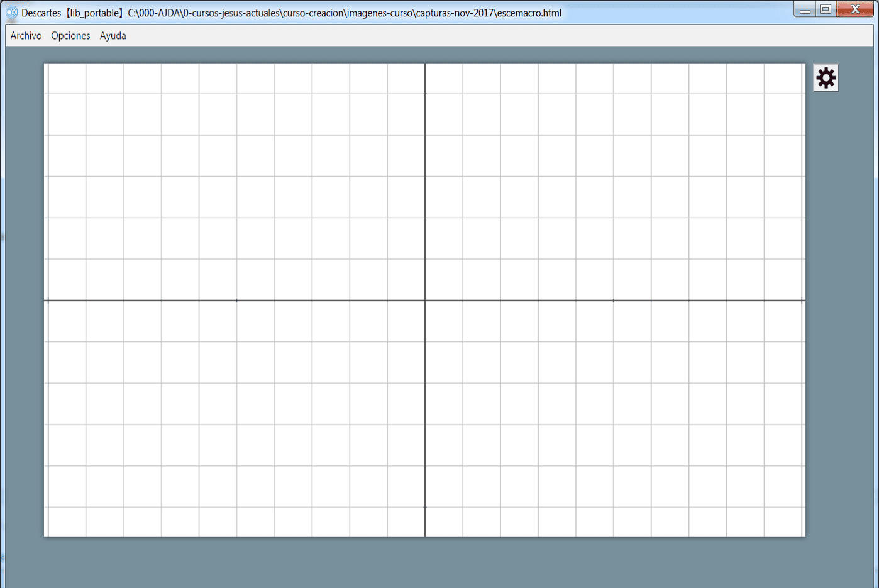This screenshot has width=879, height=588.
Task: Expand the Ayuda menu
Action: (113, 36)
